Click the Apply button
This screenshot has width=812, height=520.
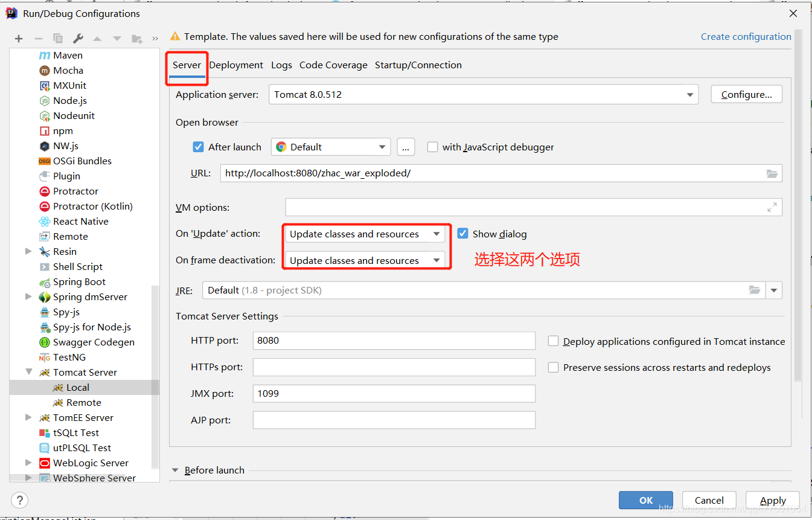pyautogui.click(x=773, y=500)
